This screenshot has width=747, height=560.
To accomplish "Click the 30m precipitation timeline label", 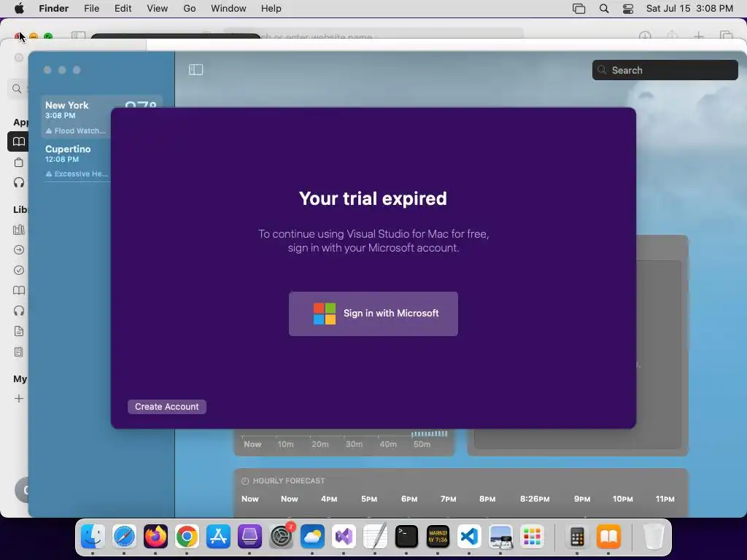I will (x=354, y=444).
